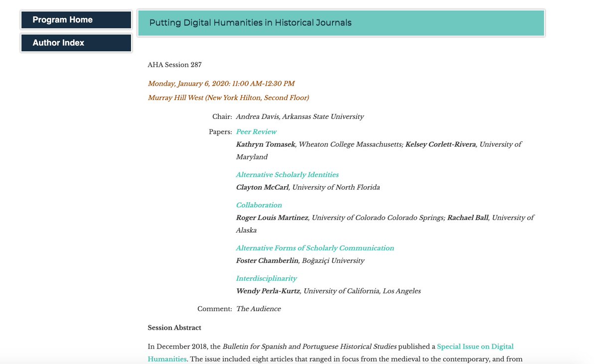Viewport: 598px width, 364px height.
Task: View Alternative Forms of Scholarly Communication paper
Action: click(315, 247)
